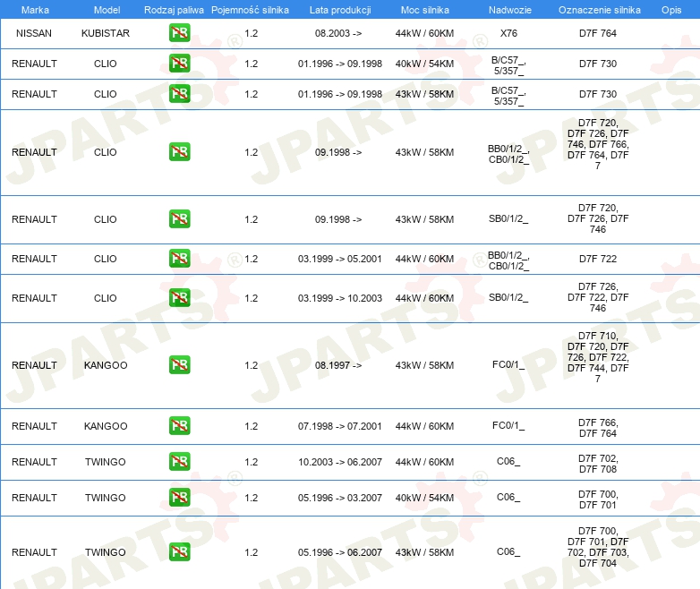Click the fuel icon in the CLIO 03.1999 -> 05.2001 row
This screenshot has width=700, height=589.
(x=179, y=258)
